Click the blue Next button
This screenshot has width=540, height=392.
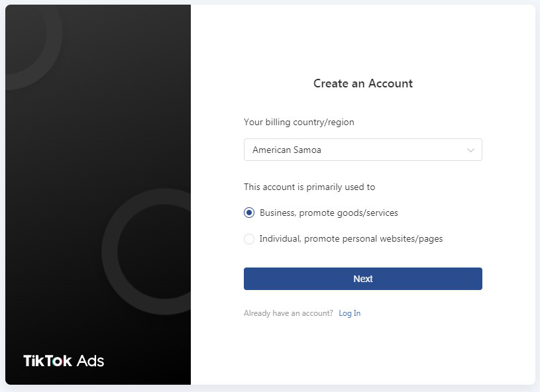(x=362, y=279)
